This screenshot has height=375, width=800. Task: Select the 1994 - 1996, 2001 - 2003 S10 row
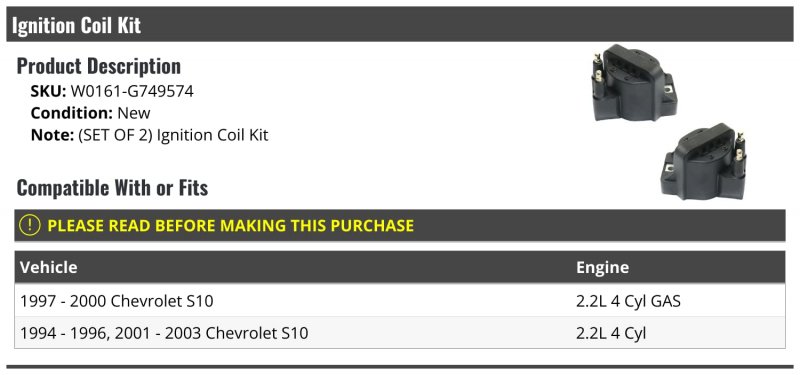399,333
